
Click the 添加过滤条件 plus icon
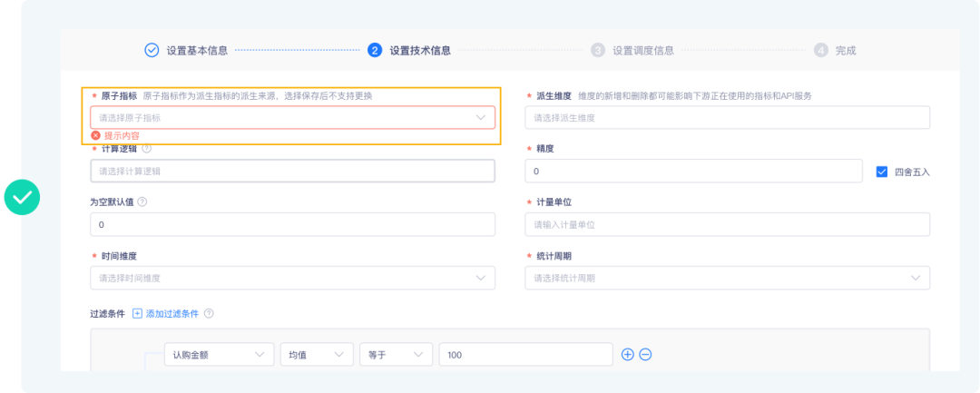click(x=137, y=313)
